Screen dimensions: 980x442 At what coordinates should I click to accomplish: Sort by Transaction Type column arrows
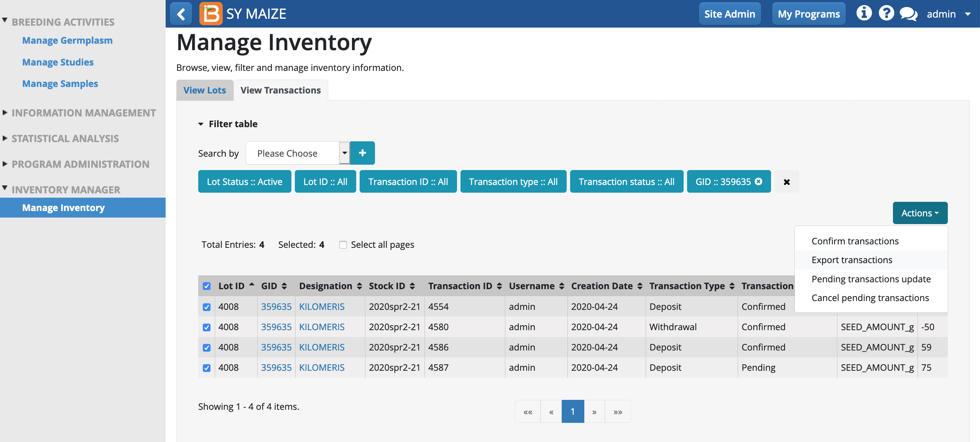coord(732,286)
